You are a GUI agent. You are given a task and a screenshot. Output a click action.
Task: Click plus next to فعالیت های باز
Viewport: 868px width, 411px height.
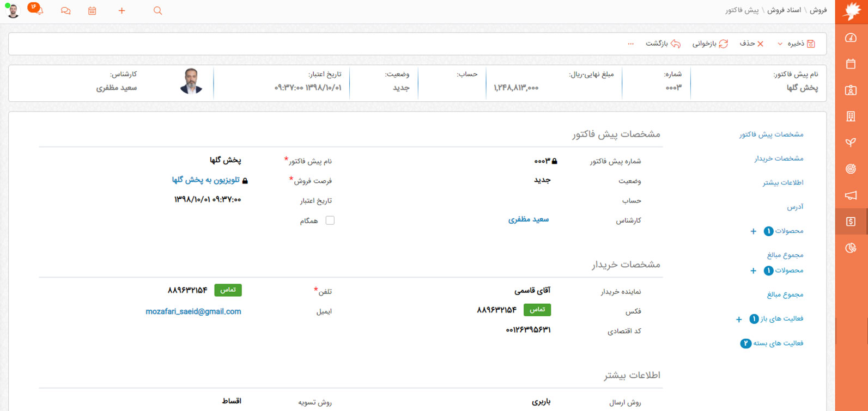point(739,320)
